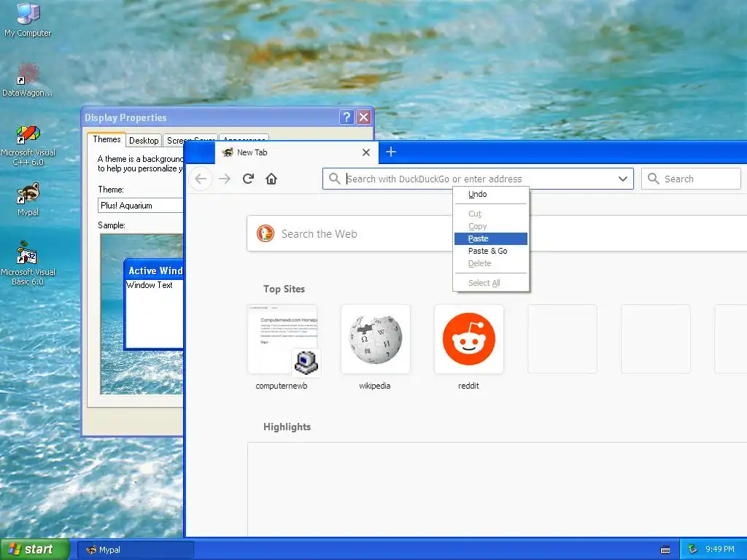Choose Cut from the context menu
The width and height of the screenshot is (747, 560).
491,214
